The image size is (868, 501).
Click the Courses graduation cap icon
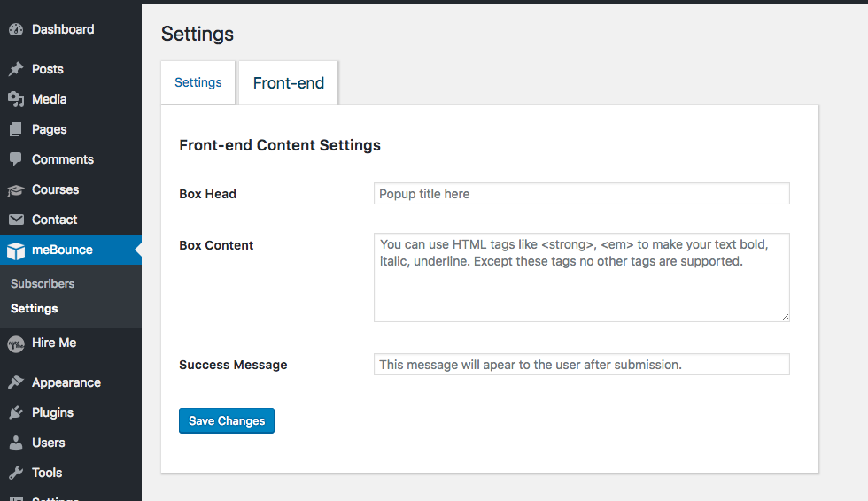pos(16,190)
